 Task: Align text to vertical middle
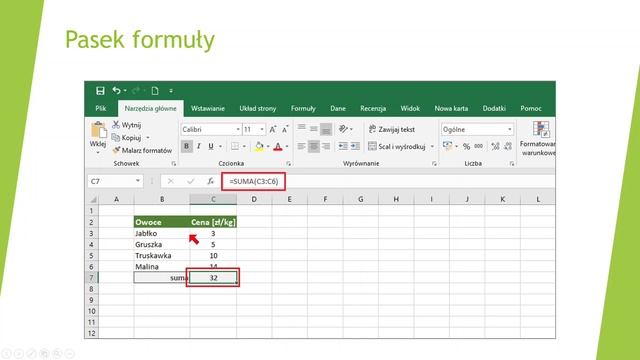point(313,129)
